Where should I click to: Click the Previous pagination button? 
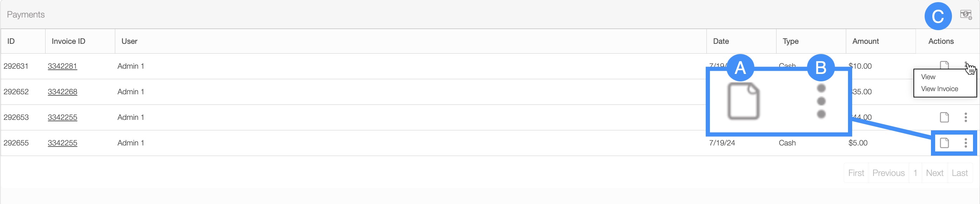(888, 173)
